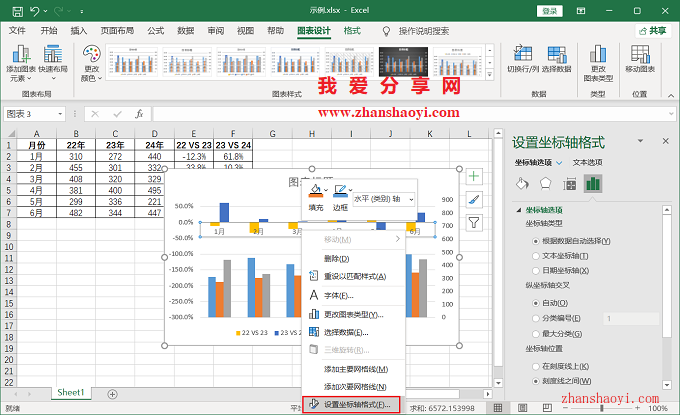Viewport: 680px width, 415px height.
Task: Open Fill & Line paint bucket tab
Action: coord(522,184)
